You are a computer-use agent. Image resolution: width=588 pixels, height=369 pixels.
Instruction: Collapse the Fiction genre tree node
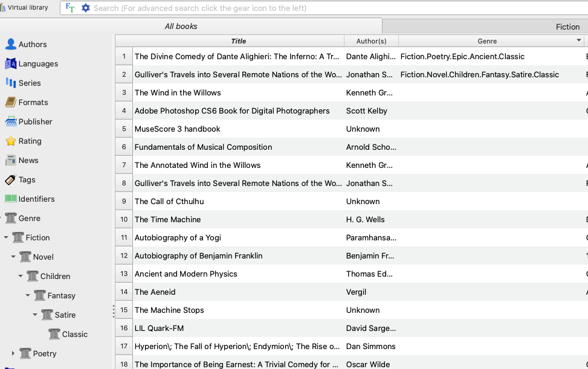click(6, 238)
